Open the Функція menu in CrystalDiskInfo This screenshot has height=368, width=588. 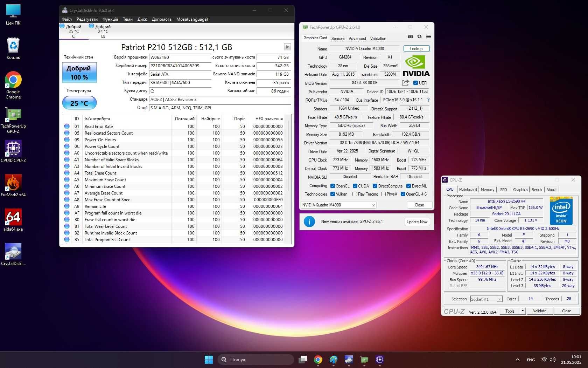click(x=110, y=19)
